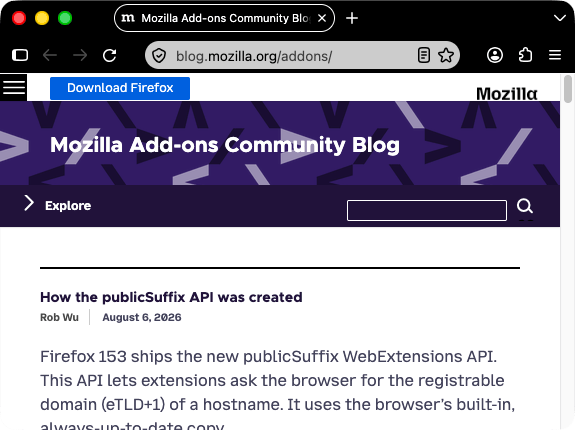This screenshot has height=430, width=575.
Task: Bookmark this page with the star icon
Action: coord(446,55)
